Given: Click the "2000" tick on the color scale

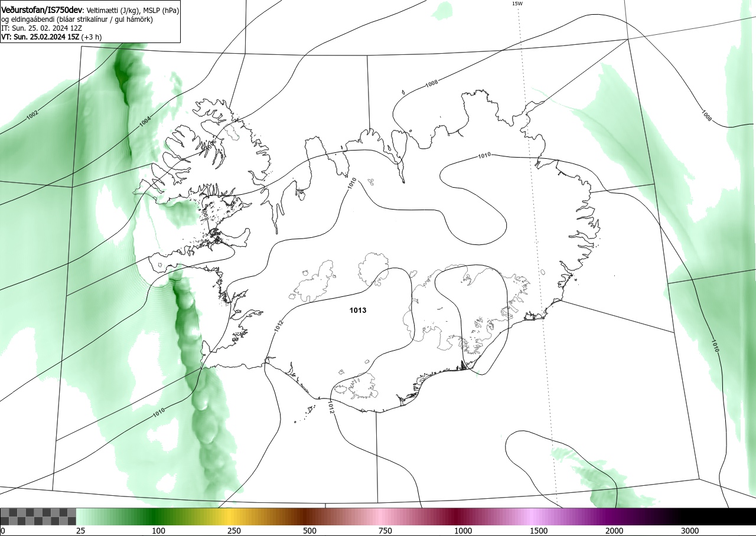Looking at the screenshot, I should pos(614,531).
